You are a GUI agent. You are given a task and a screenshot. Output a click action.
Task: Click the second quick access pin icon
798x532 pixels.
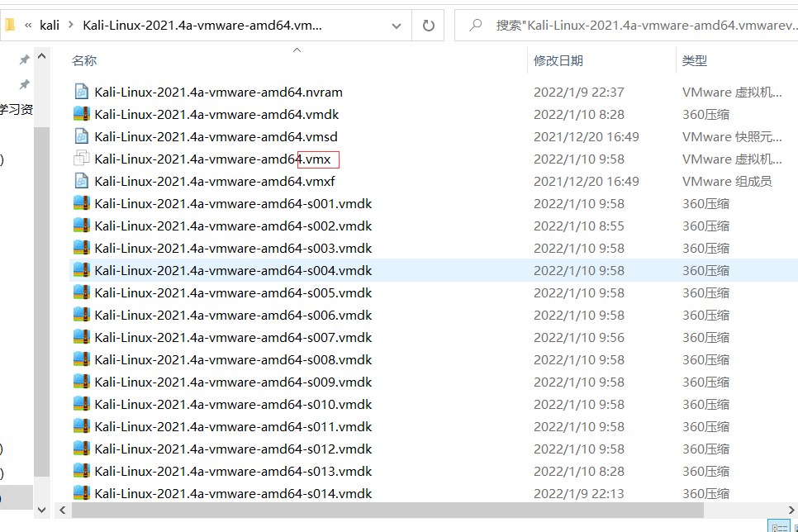[x=24, y=84]
